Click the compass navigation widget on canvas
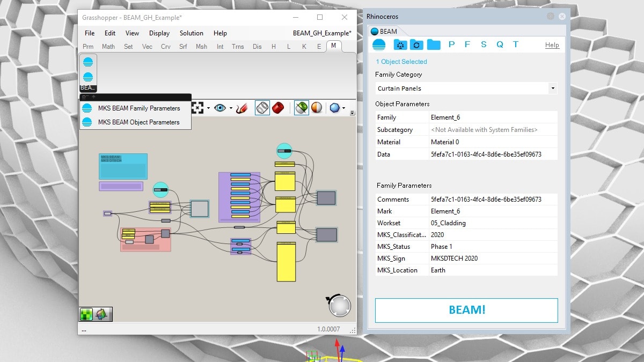The height and width of the screenshot is (362, 644). [339, 305]
